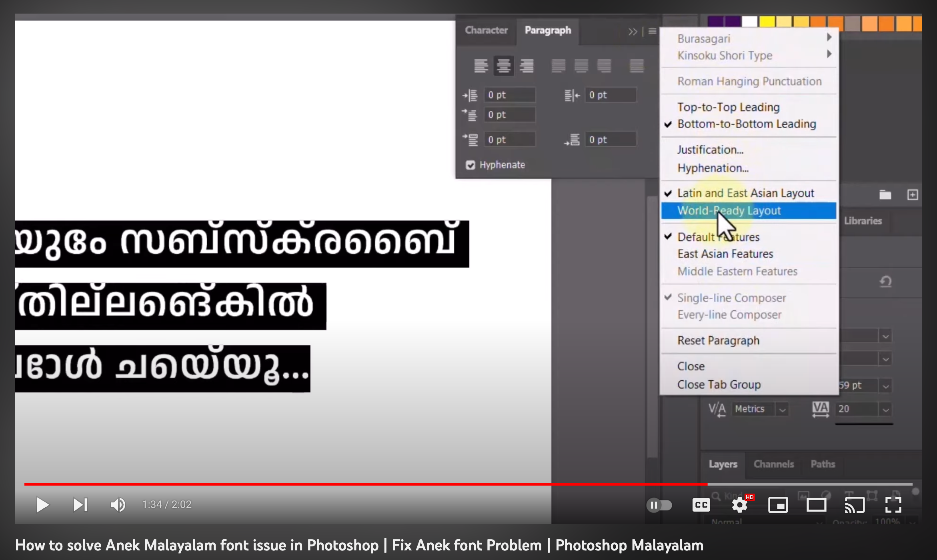This screenshot has width=937, height=560.
Task: Open the 59 pt size dropdown
Action: (x=886, y=386)
